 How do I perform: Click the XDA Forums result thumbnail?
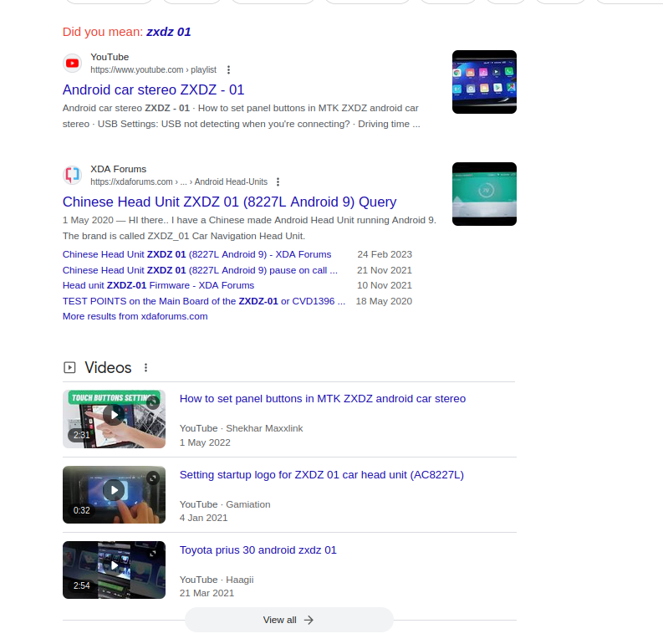pos(484,194)
